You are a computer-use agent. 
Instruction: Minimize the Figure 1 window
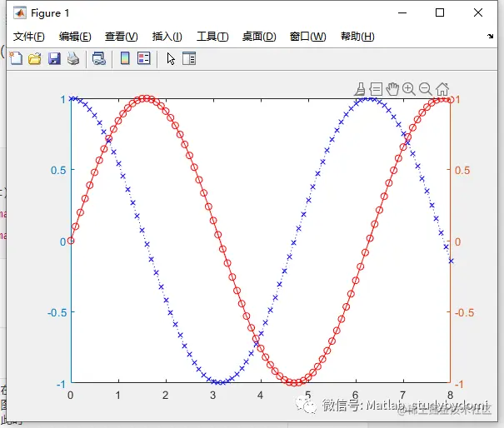pos(402,12)
